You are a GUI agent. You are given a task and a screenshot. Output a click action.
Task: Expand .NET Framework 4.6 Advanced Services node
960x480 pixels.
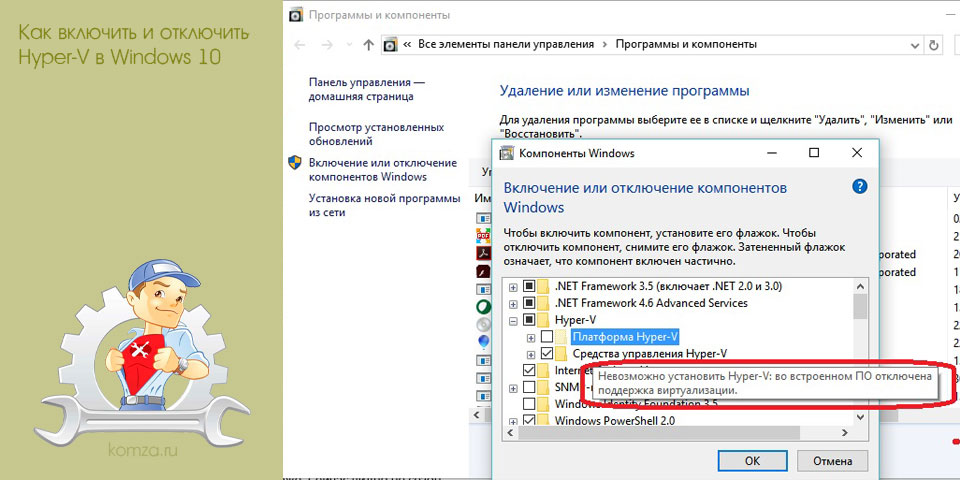(513, 303)
